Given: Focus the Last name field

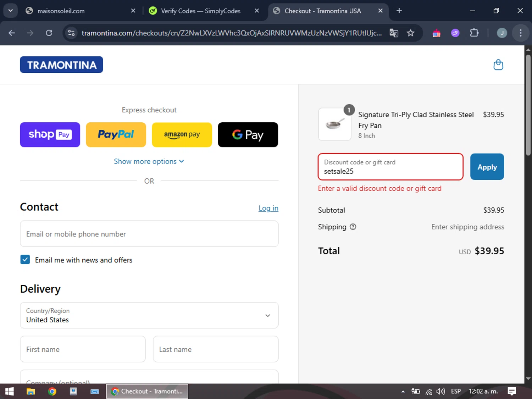Looking at the screenshot, I should [x=216, y=349].
